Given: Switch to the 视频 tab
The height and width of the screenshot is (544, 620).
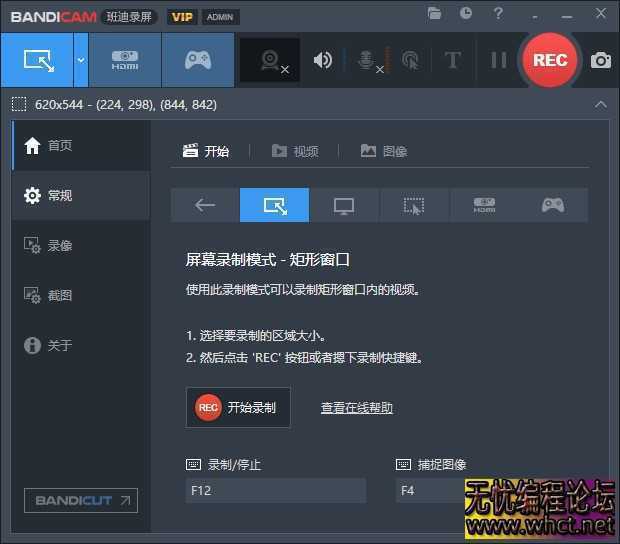Looking at the screenshot, I should coord(295,151).
